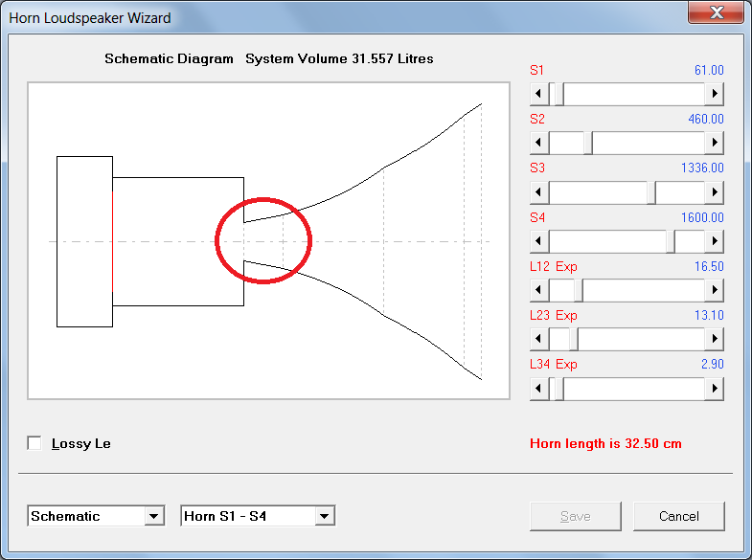Close the Horn Loudspeaker Wizard window
This screenshot has height=560, width=752.
pyautogui.click(x=716, y=12)
